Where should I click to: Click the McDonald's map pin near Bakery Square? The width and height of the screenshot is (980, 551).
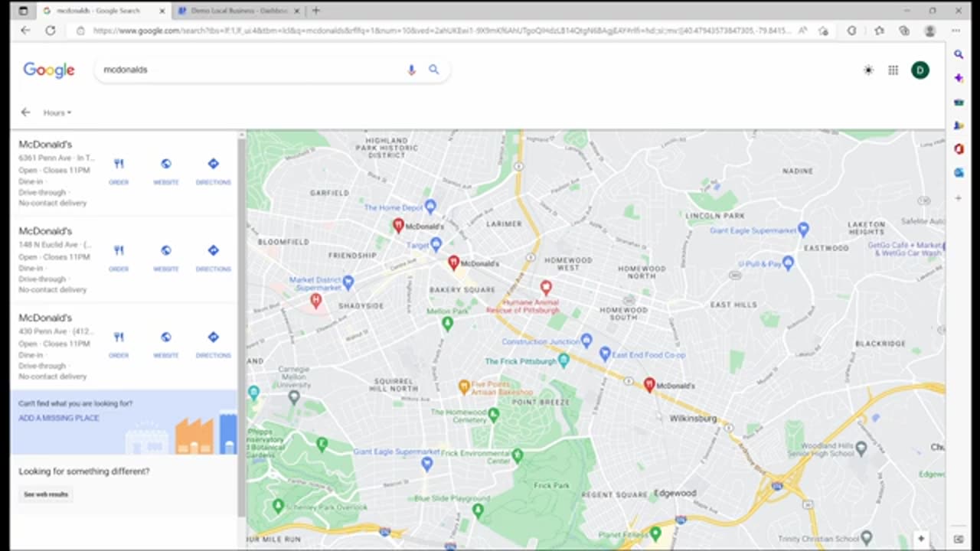(453, 263)
